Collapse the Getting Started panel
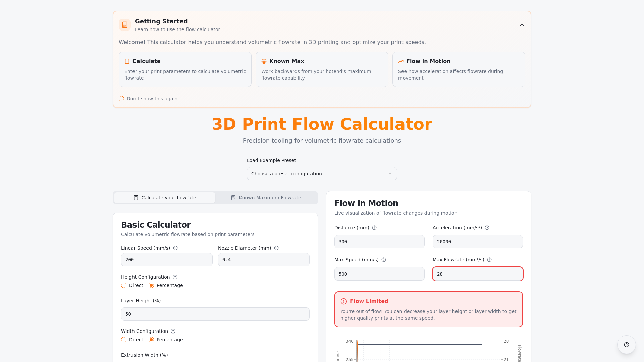 tap(522, 25)
